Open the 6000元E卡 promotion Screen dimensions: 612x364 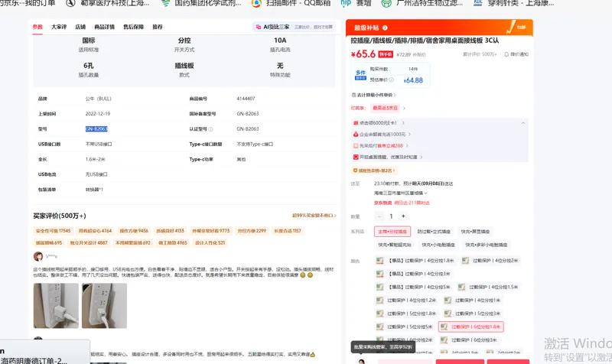click(x=379, y=123)
